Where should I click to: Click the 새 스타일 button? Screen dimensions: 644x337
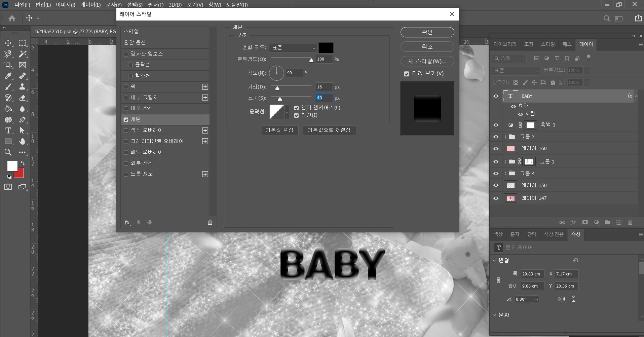pyautogui.click(x=427, y=61)
